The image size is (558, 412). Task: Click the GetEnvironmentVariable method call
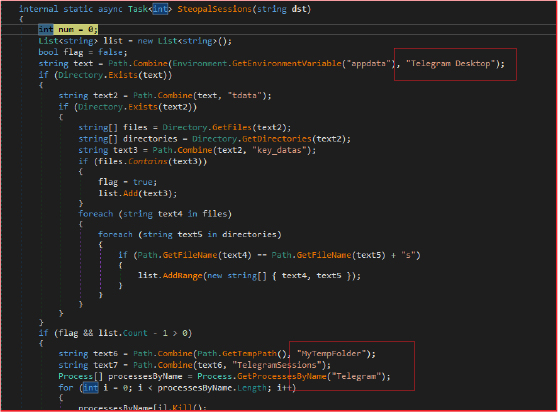287,63
